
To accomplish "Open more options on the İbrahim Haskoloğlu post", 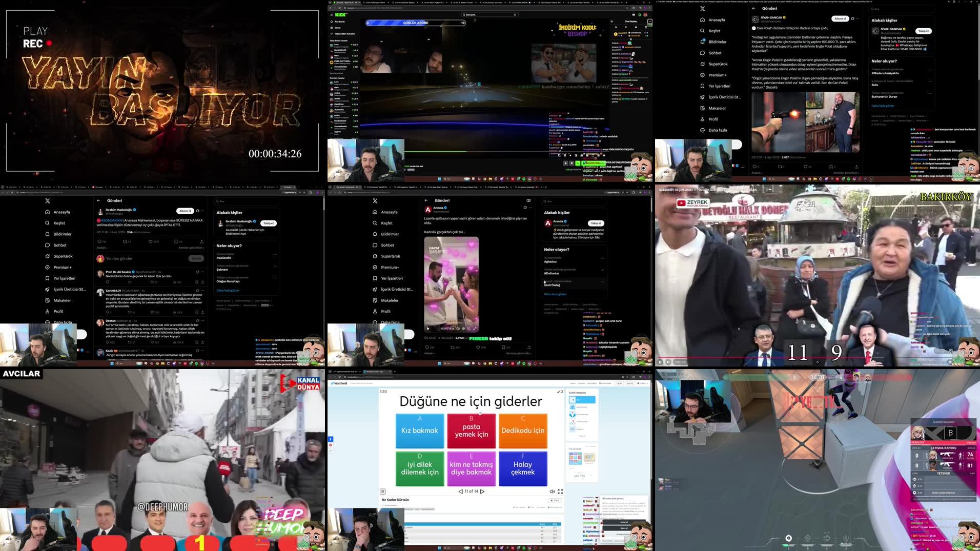I will point(202,211).
